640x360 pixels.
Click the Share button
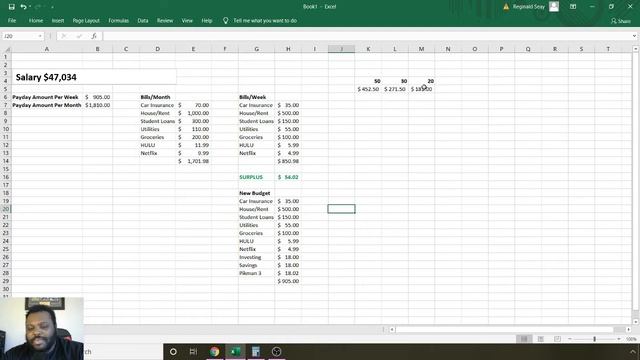620,21
